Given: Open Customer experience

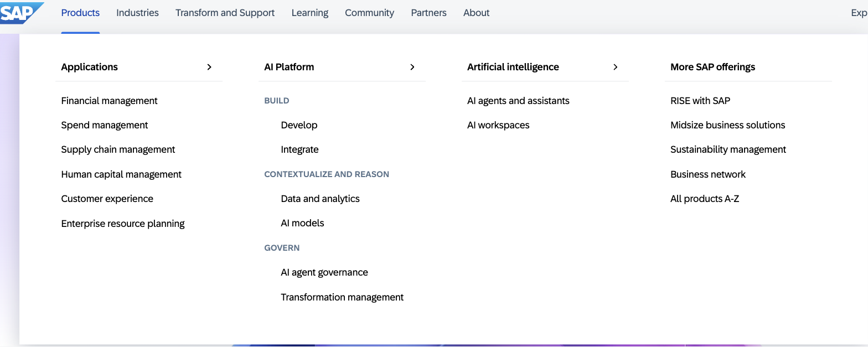Looking at the screenshot, I should click(107, 199).
